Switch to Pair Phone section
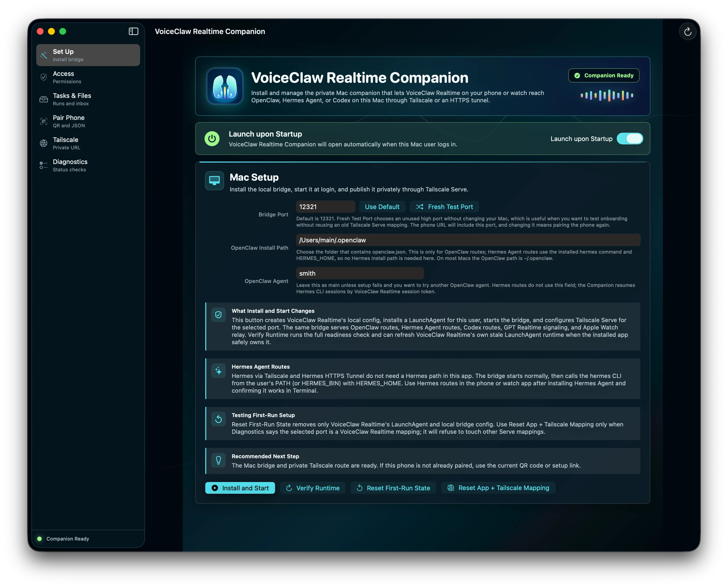Image resolution: width=728 pixels, height=588 pixels. [88, 121]
